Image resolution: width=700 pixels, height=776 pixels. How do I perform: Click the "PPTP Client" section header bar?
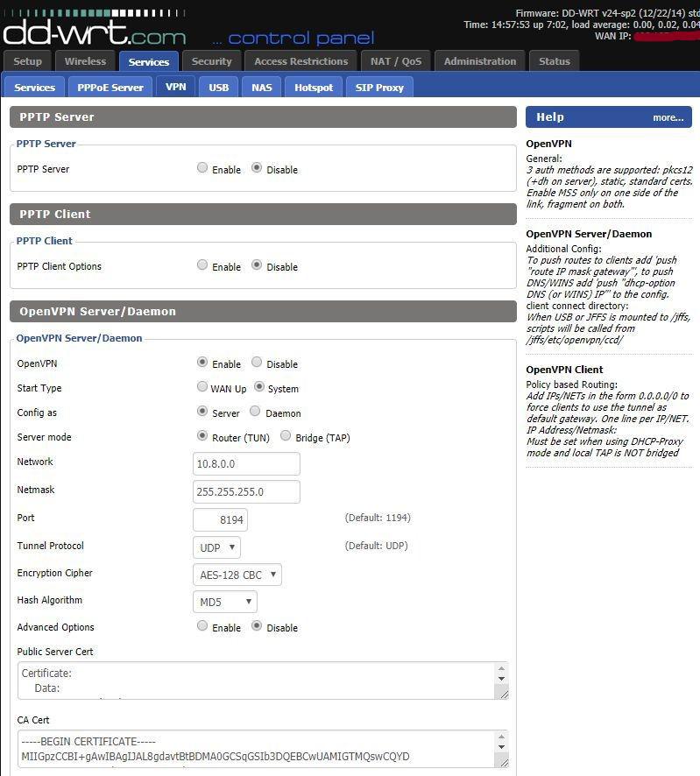click(263, 214)
